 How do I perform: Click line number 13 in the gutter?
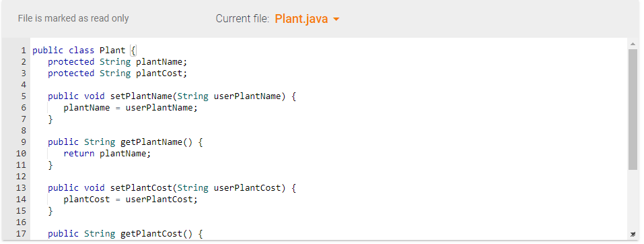pyautogui.click(x=22, y=187)
